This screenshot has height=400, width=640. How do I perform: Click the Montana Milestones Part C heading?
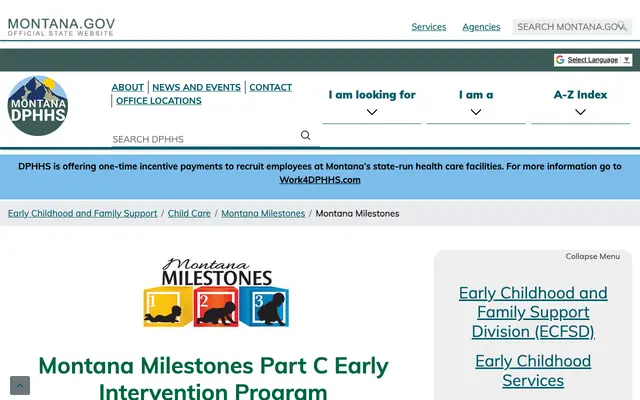click(x=213, y=378)
